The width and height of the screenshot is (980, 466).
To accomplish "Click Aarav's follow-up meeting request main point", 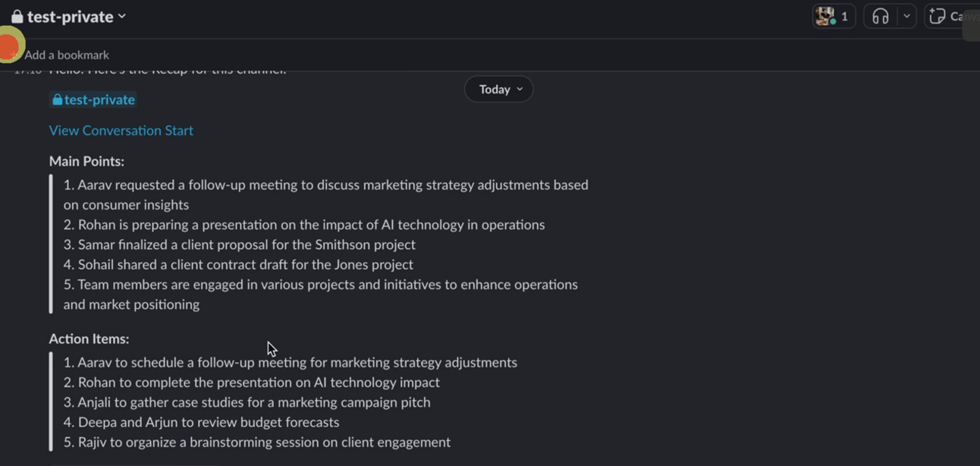I will (x=326, y=185).
